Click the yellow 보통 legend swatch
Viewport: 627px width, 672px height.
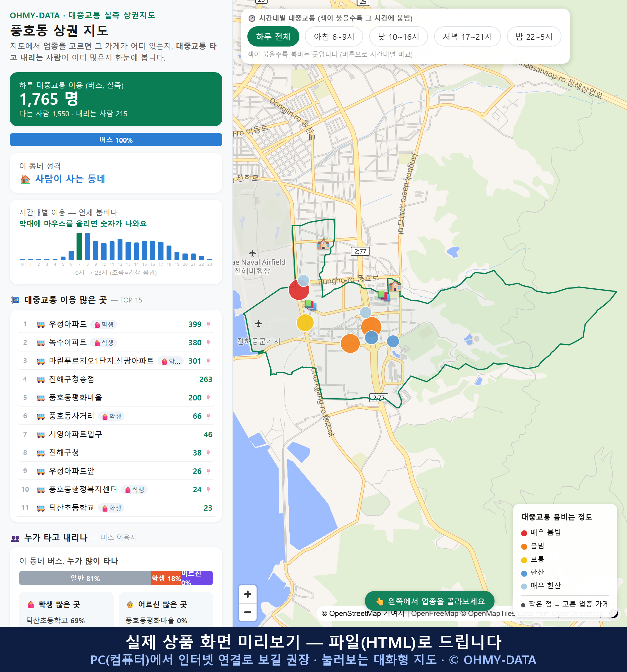[524, 560]
